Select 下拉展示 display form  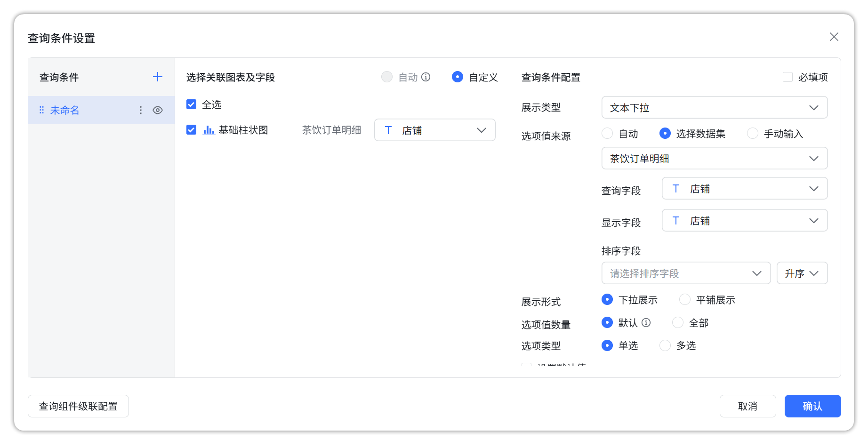pos(607,299)
